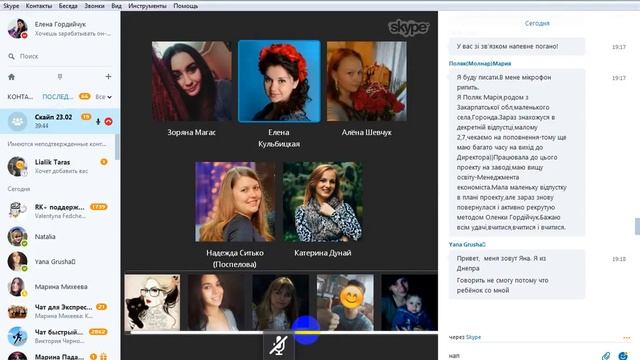This screenshot has width=640, height=360.
Task: Click Елена Кульбицкая participant photo
Action: click(279, 81)
